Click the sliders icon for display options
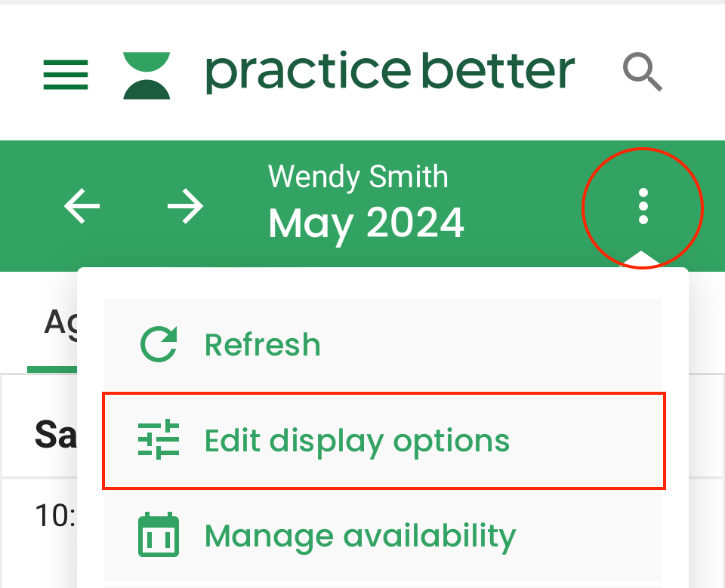 pyautogui.click(x=159, y=440)
